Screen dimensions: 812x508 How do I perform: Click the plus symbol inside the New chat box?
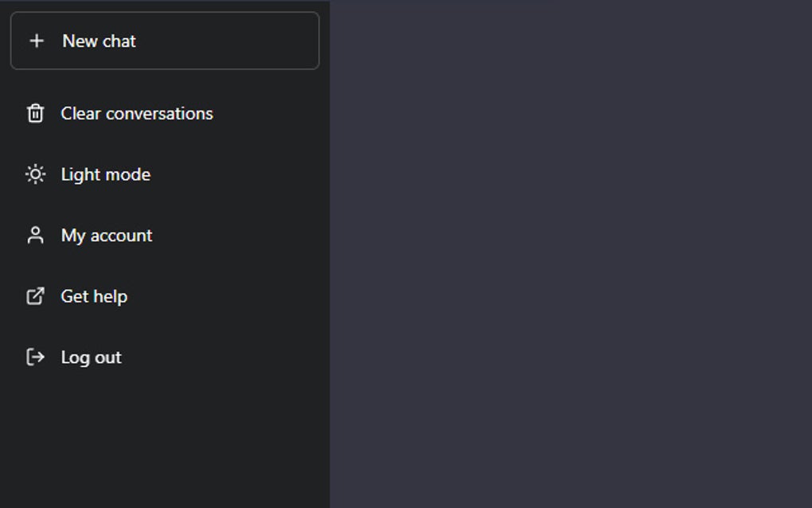click(37, 41)
